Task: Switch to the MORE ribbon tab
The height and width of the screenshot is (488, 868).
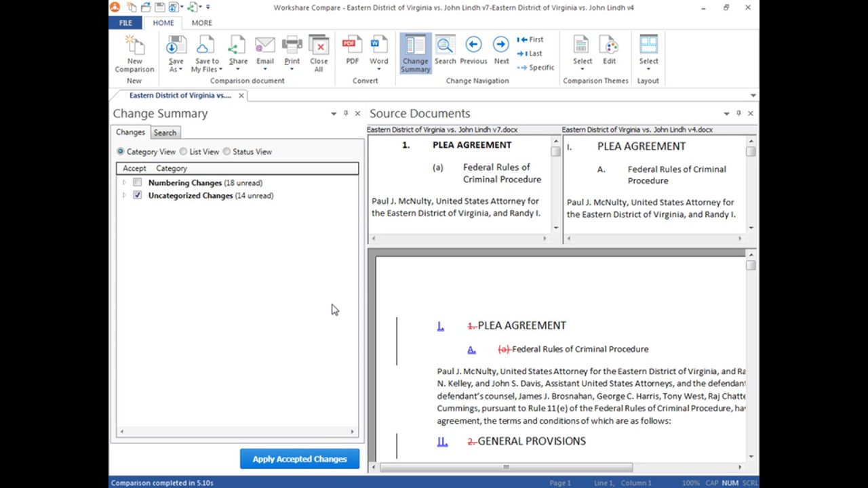Action: coord(202,22)
